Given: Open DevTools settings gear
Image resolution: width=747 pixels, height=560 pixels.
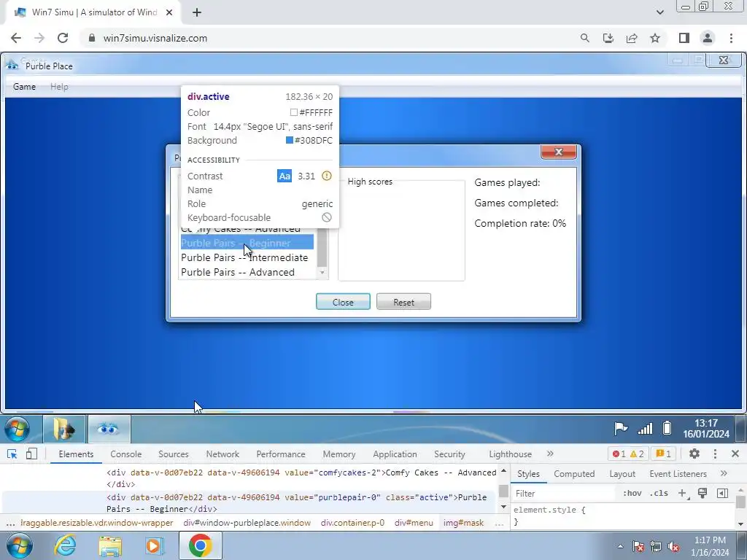Looking at the screenshot, I should tap(694, 454).
